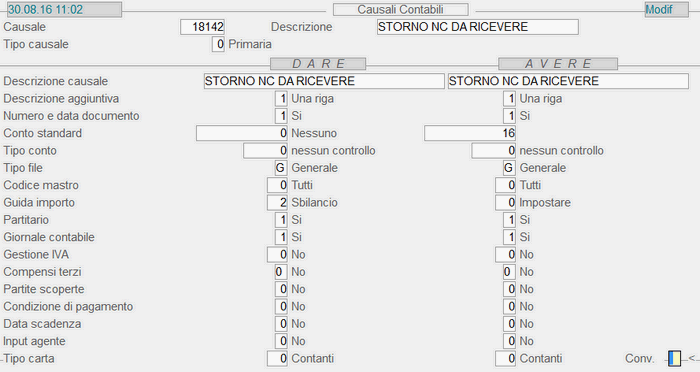Click the AVERE Tipo file field G
Viewport: 700px width, 372px height.
coord(509,168)
